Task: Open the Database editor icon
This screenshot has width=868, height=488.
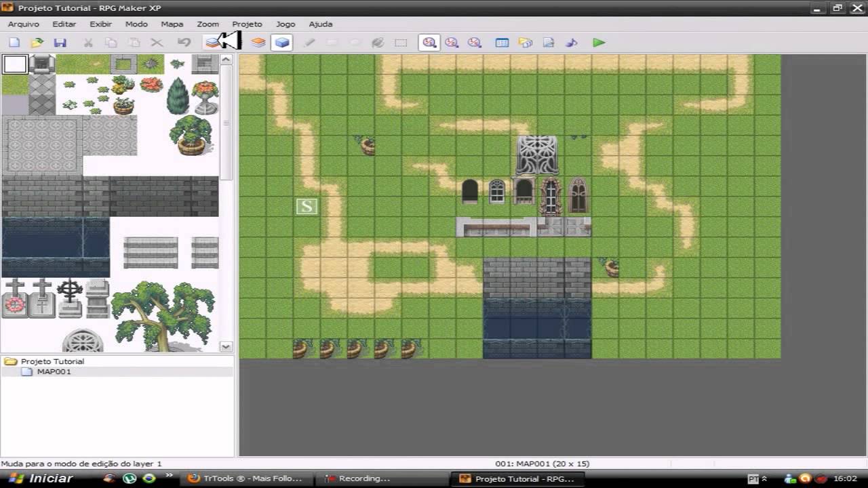Action: (x=502, y=43)
